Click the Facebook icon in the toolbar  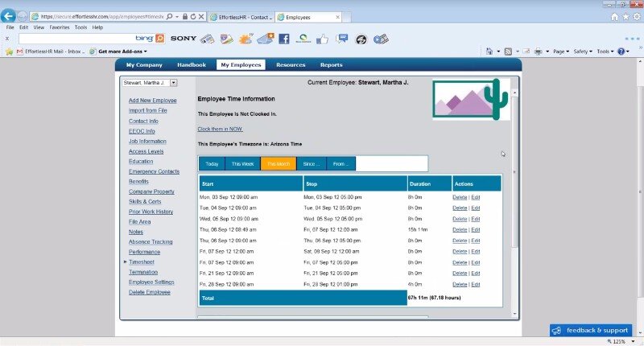coord(284,38)
